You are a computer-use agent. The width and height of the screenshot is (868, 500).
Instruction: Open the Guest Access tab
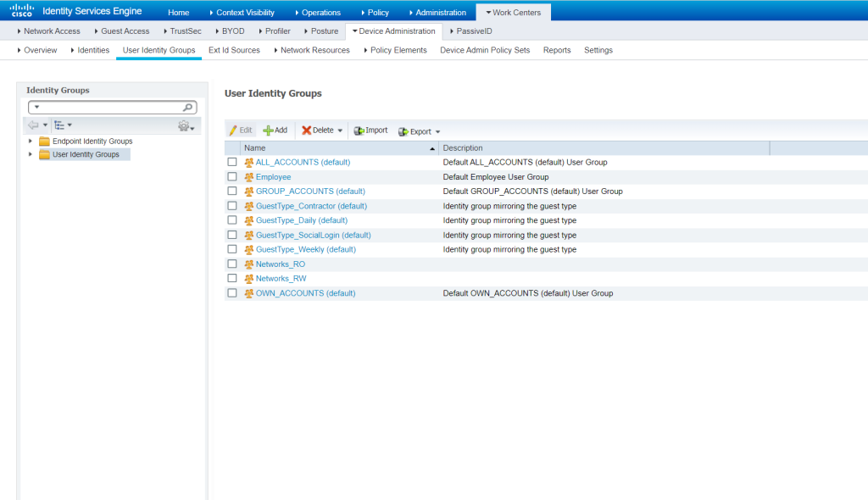[122, 31]
